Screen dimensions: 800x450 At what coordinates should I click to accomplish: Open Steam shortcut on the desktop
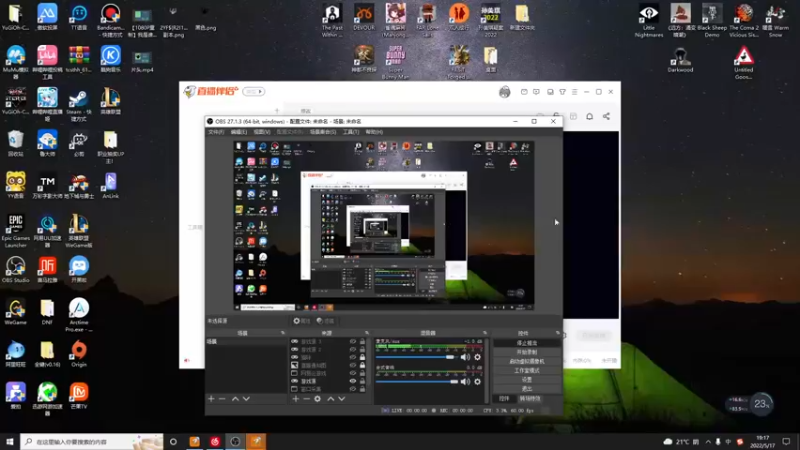click(79, 103)
